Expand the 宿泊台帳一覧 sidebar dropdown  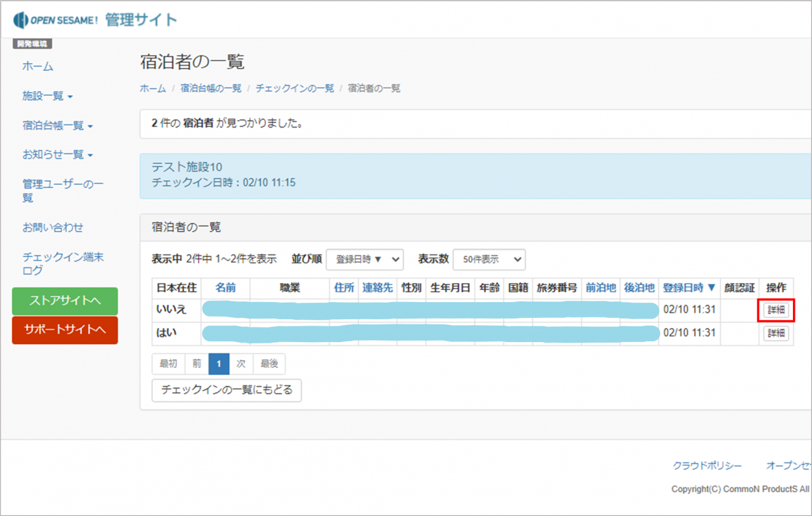58,126
